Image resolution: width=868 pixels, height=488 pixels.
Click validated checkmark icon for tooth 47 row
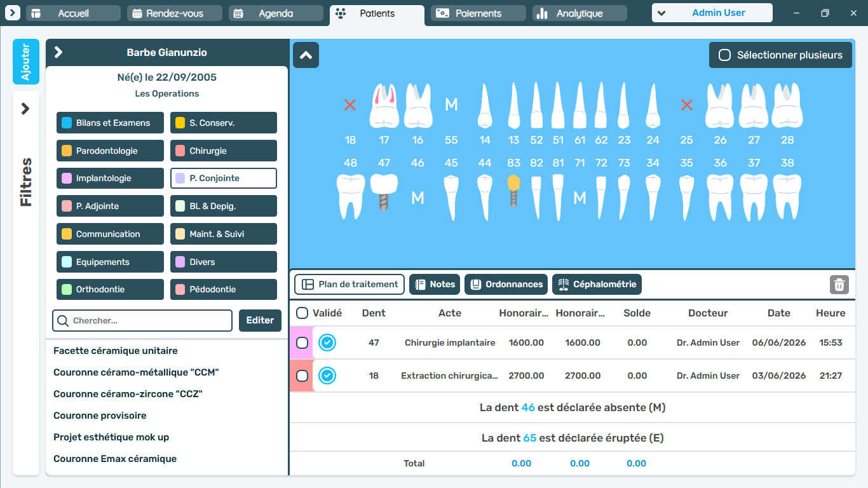327,342
